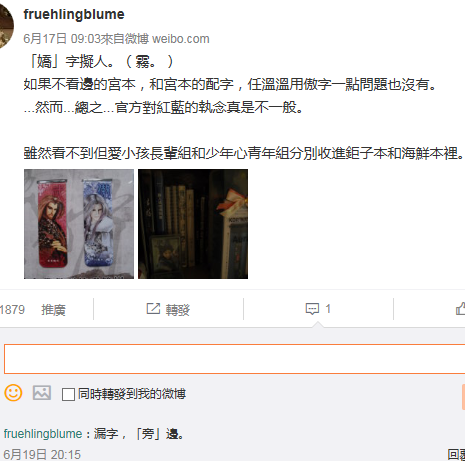The image size is (465, 461).
Task: Open the weibo.com source link
Action: point(181,39)
